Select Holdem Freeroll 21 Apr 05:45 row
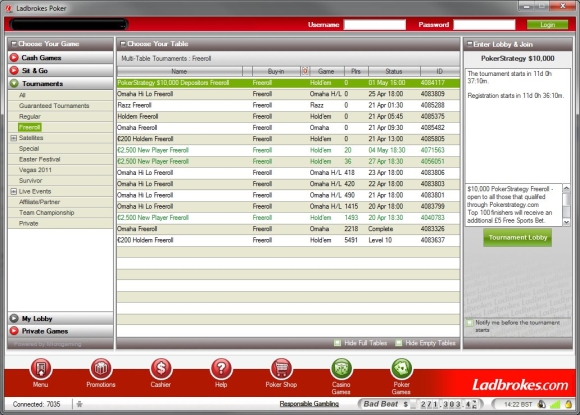The height and width of the screenshot is (415, 580). pos(288,117)
